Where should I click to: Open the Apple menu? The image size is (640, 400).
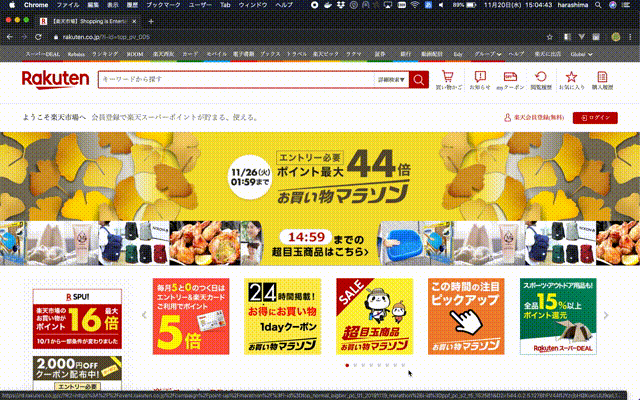[12, 5]
